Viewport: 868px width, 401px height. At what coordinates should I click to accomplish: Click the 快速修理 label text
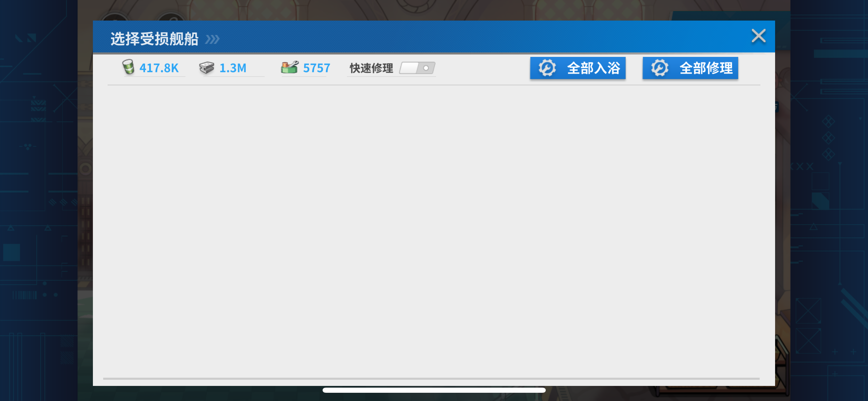click(x=371, y=68)
